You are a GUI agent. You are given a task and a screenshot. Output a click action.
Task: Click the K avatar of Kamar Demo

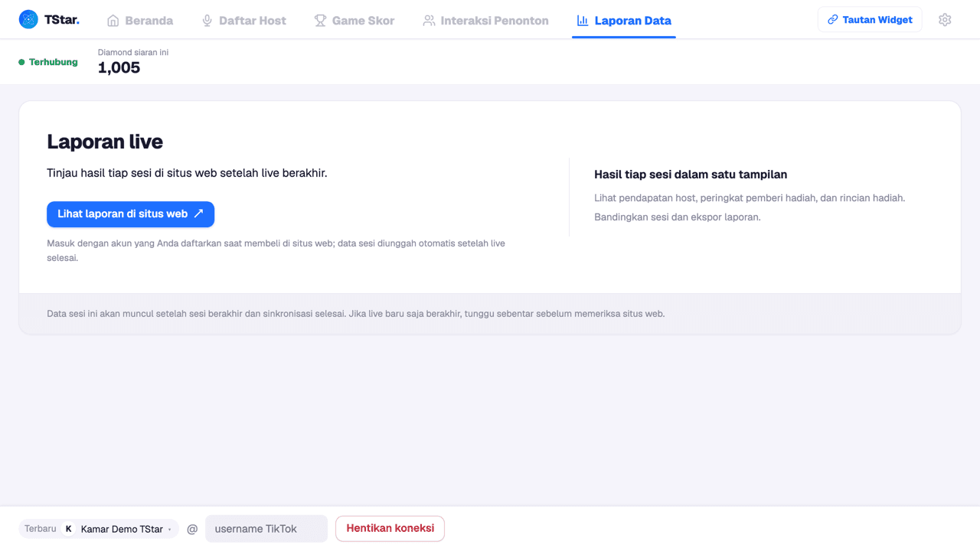(69, 529)
